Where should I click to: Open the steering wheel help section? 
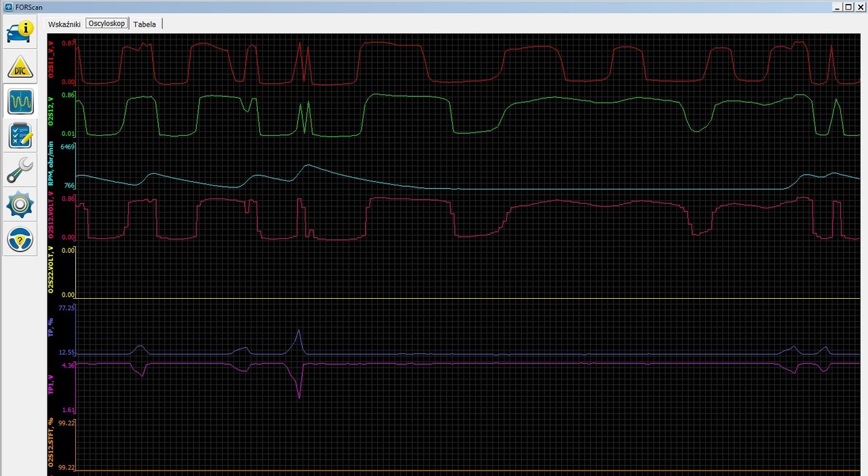[x=20, y=239]
